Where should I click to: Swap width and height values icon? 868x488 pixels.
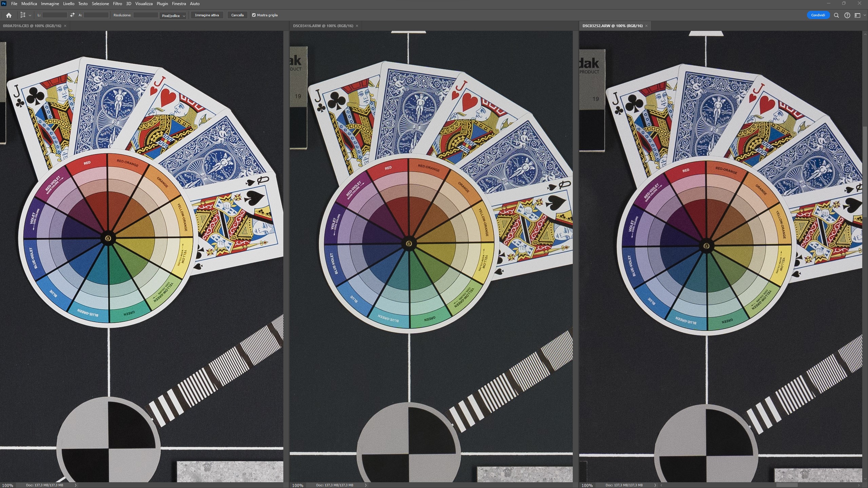tap(72, 15)
